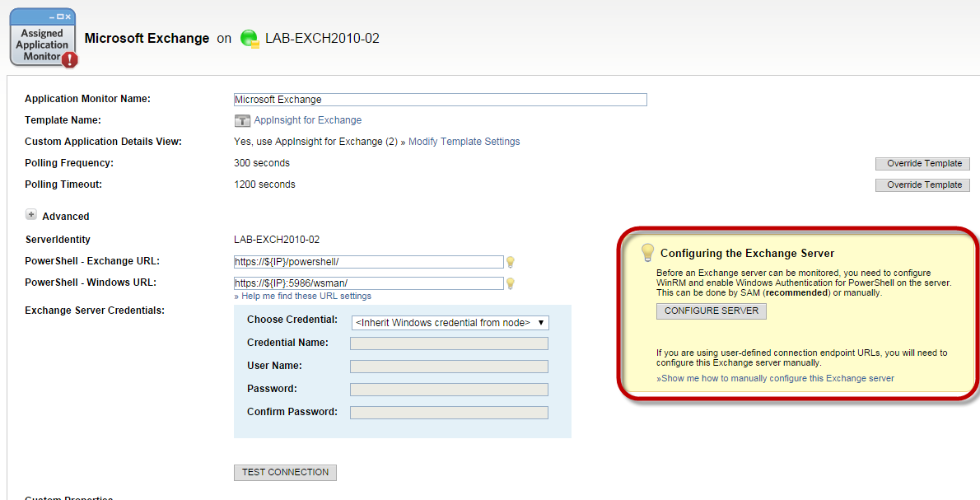This screenshot has width=980, height=500.
Task: Click the 1200 seconds timeout value
Action: (x=264, y=185)
